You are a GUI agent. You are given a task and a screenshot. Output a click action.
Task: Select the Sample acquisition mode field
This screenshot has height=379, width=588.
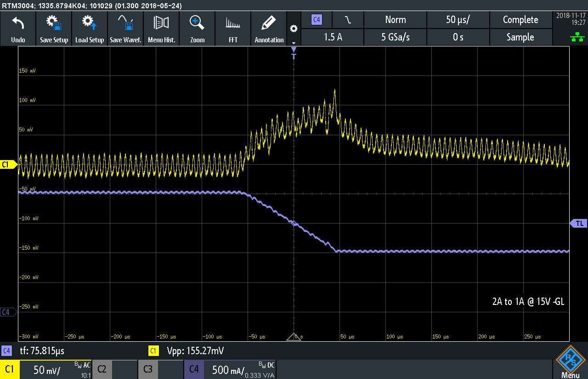520,37
